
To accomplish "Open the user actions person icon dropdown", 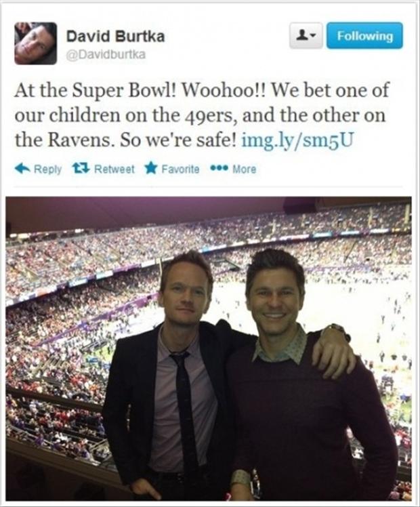I will coord(306,35).
